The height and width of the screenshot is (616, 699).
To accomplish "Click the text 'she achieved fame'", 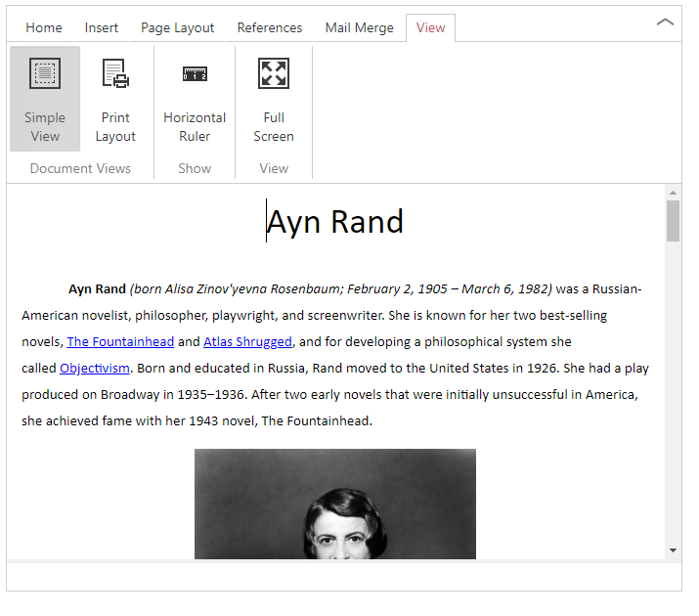I will (x=76, y=421).
